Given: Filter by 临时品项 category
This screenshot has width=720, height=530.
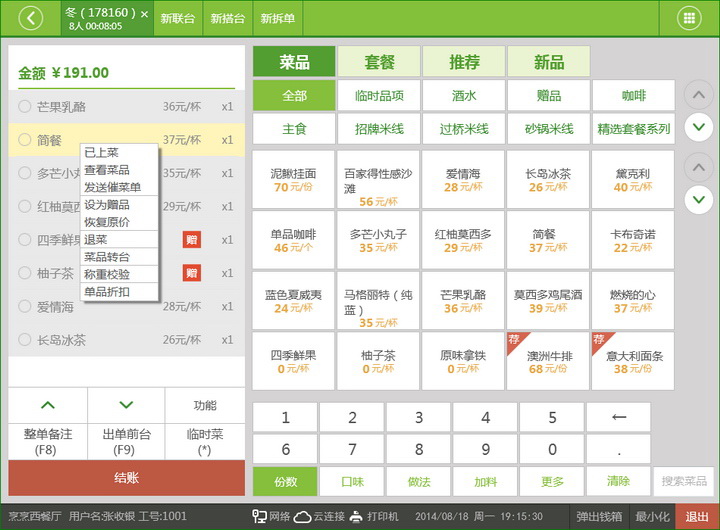Looking at the screenshot, I should click(379, 96).
